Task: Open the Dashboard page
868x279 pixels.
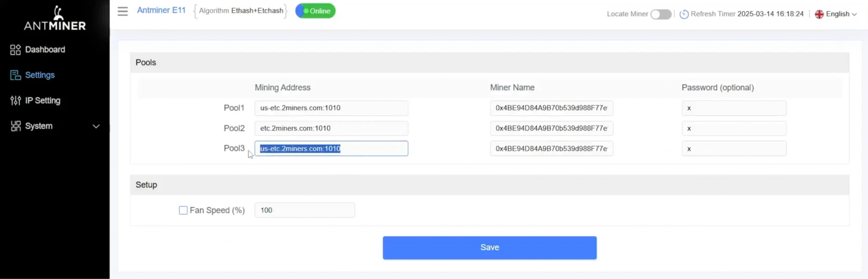Action: click(x=45, y=49)
